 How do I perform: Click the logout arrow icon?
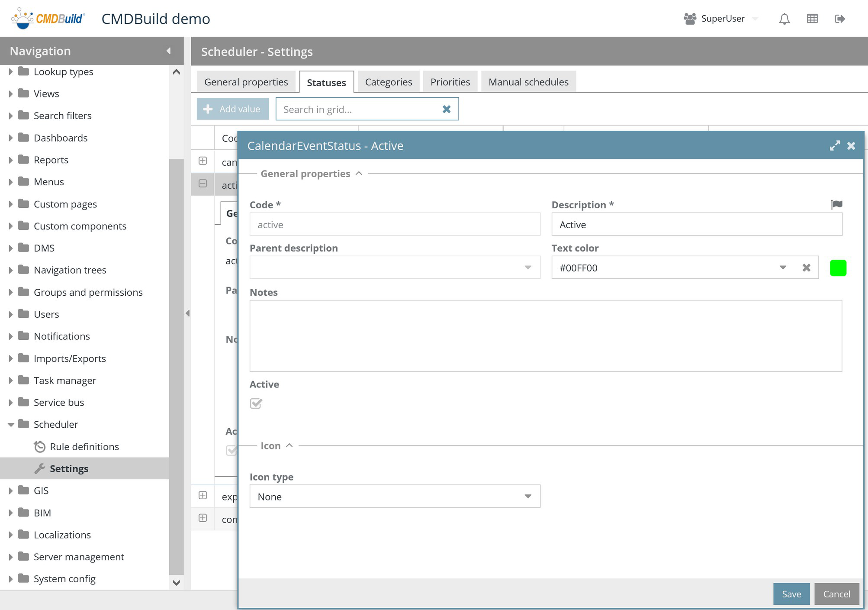[x=839, y=19]
